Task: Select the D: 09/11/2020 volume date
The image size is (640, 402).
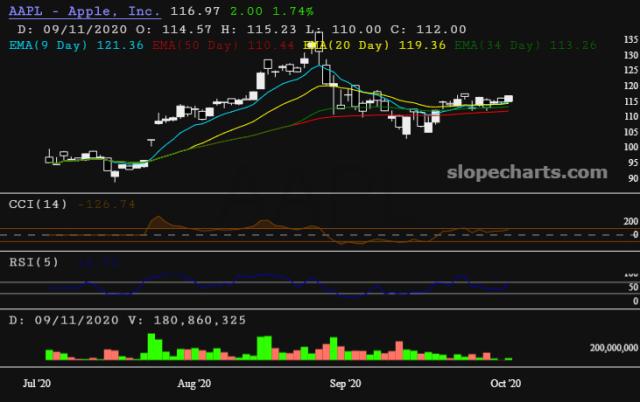Action: click(64, 320)
